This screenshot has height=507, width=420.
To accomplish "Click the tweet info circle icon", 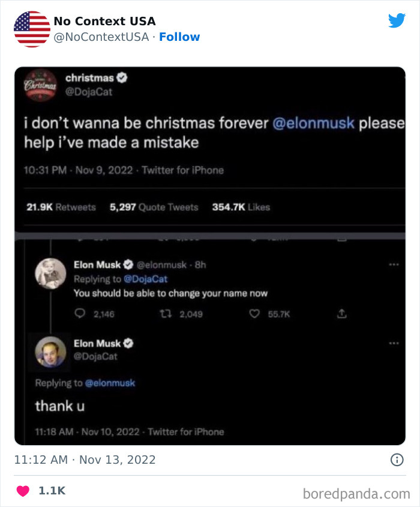I will (x=397, y=460).
